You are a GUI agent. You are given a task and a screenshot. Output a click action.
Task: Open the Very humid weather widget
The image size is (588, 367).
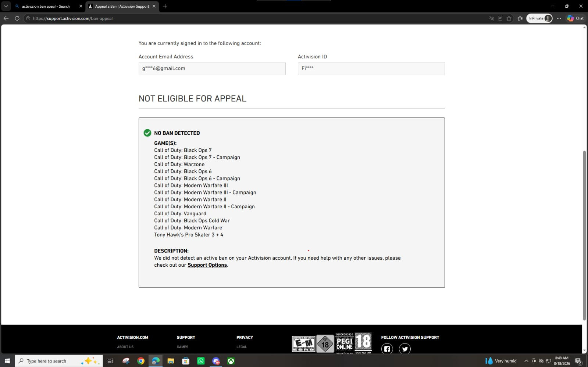click(x=501, y=361)
